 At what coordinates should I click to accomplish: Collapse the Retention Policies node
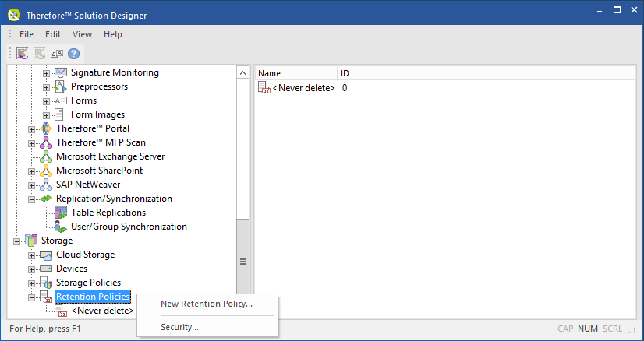click(32, 297)
